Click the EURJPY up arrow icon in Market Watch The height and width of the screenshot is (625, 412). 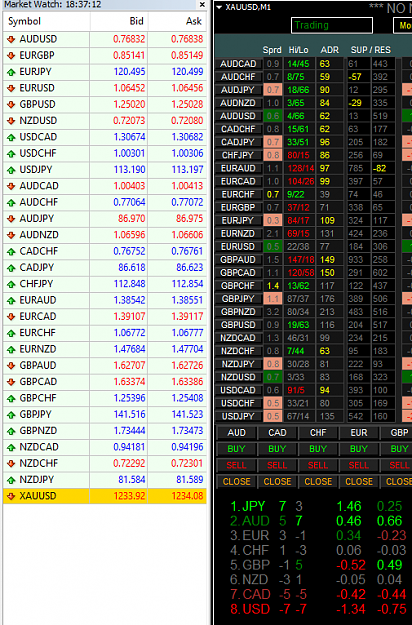11,72
